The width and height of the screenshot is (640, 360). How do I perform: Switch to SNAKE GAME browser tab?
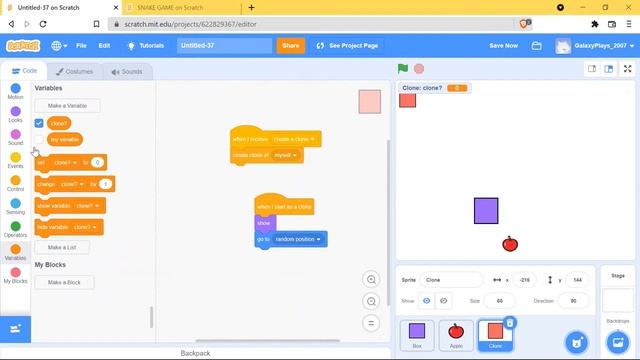pyautogui.click(x=169, y=7)
